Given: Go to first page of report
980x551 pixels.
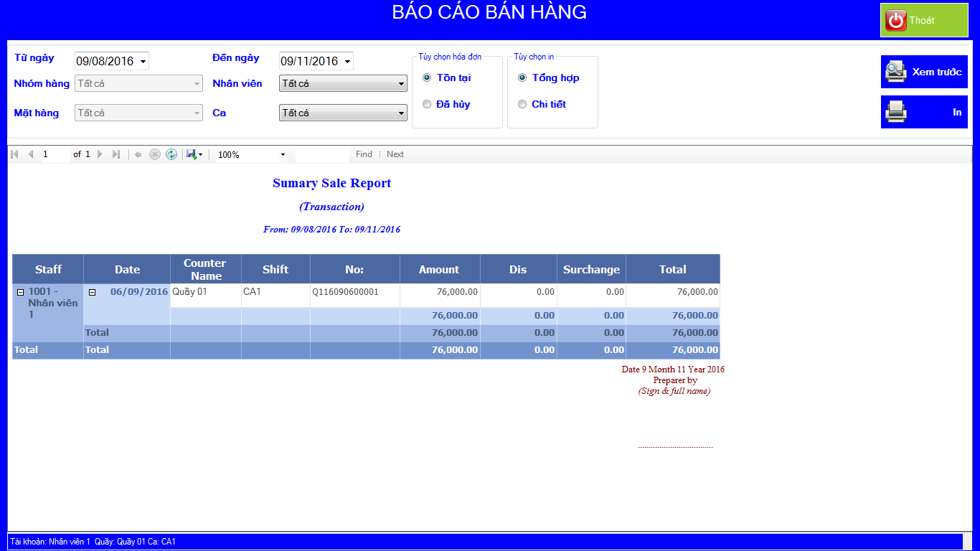Looking at the screenshot, I should [x=15, y=154].
